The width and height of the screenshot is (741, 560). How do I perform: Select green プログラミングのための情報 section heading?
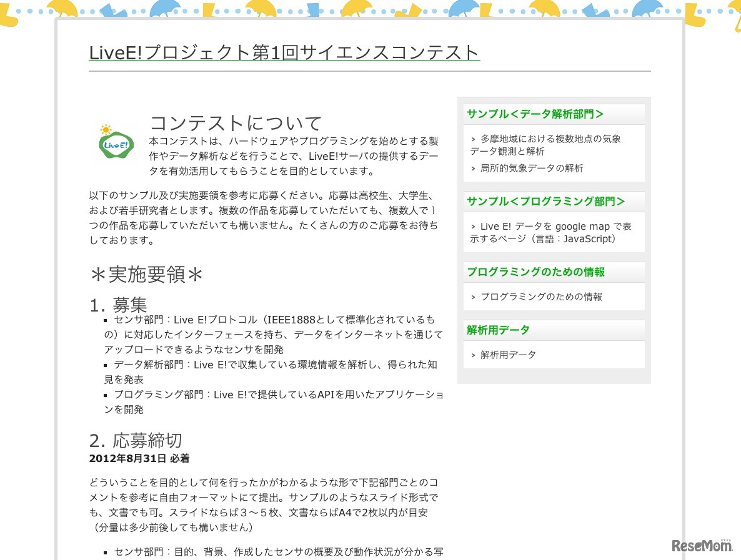click(535, 272)
